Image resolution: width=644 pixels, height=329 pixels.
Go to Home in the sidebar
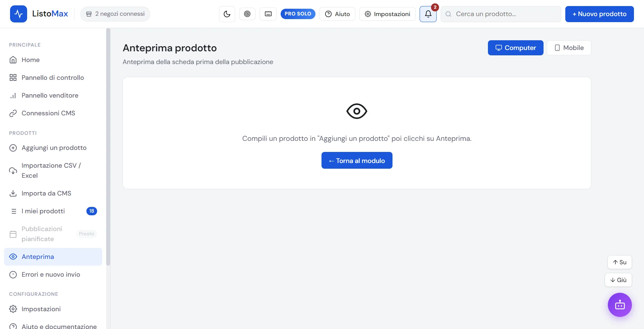pos(53,60)
